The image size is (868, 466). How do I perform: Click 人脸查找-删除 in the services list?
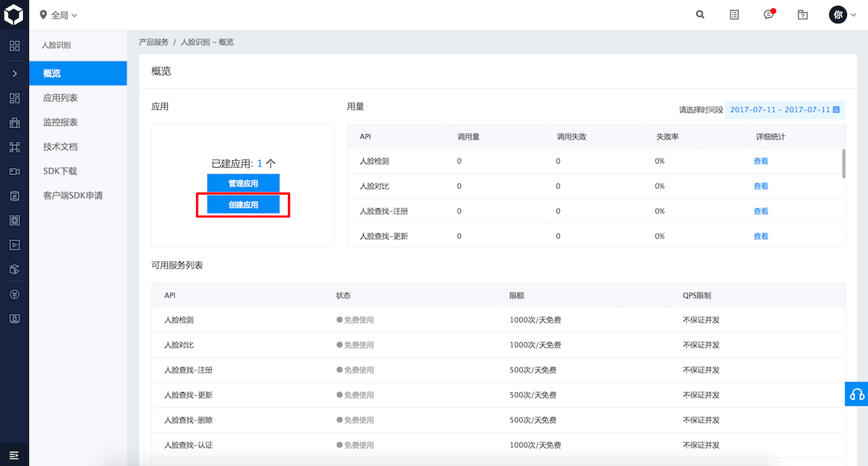click(x=188, y=420)
